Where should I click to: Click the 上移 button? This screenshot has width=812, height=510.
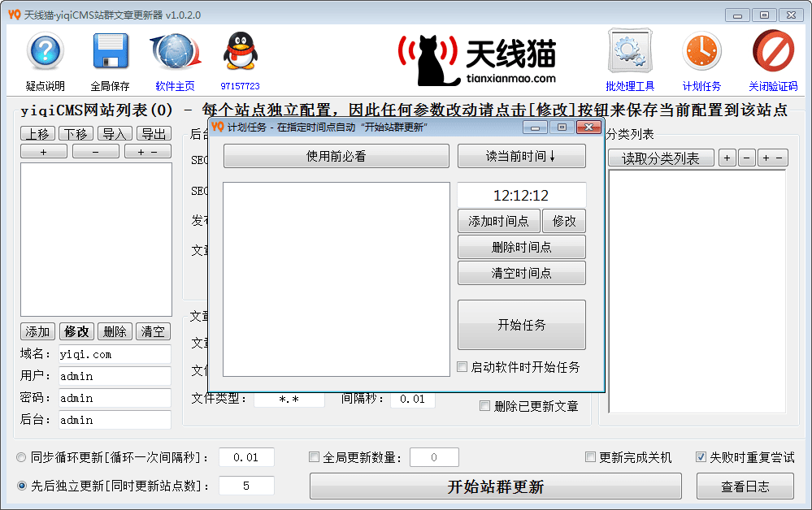(x=38, y=134)
